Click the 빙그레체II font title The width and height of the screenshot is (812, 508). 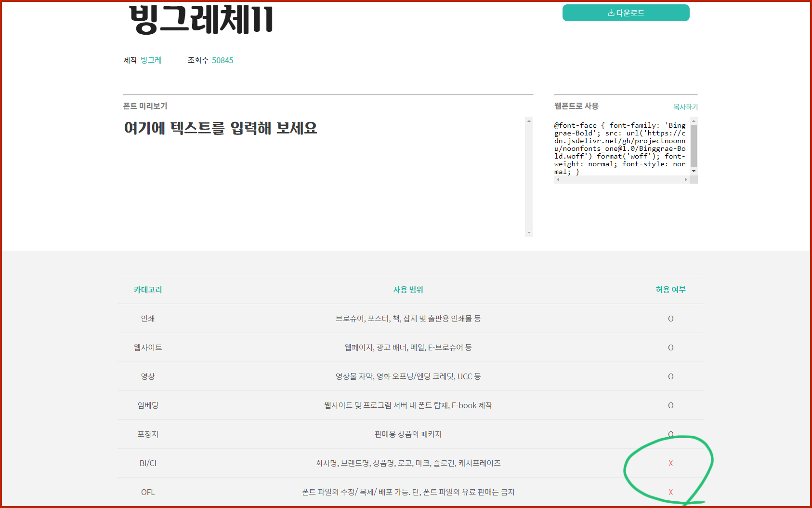coord(201,19)
